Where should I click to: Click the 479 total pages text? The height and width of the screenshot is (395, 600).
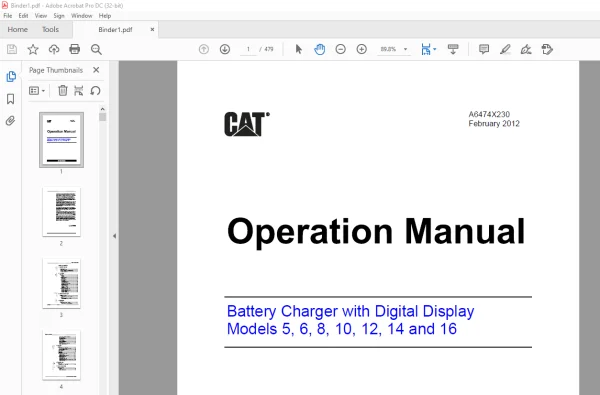pyautogui.click(x=269, y=49)
